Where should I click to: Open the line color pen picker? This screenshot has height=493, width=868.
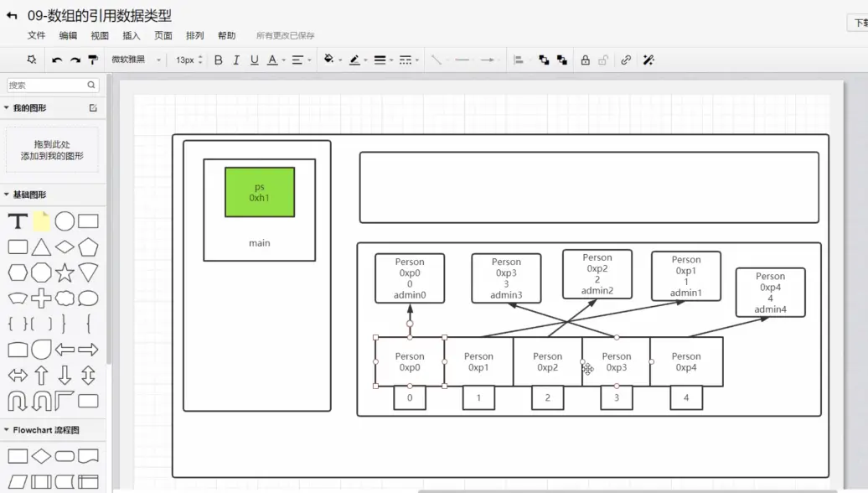click(358, 60)
